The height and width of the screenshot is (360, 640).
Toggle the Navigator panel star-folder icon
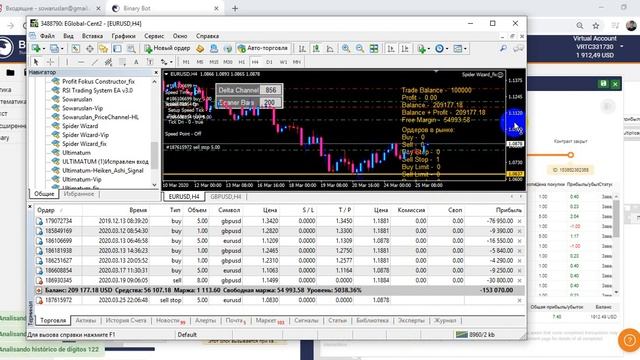tap(103, 49)
